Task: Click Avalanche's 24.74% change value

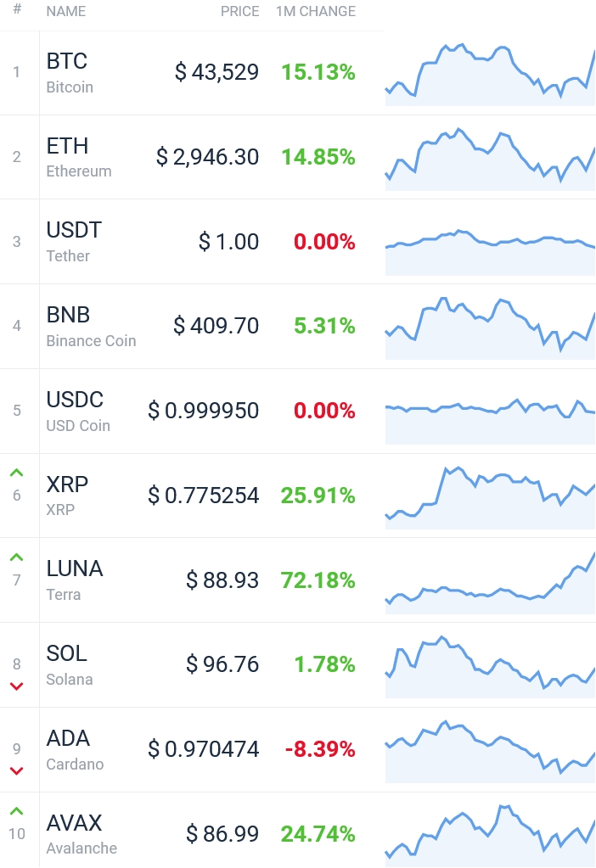Action: click(x=318, y=834)
